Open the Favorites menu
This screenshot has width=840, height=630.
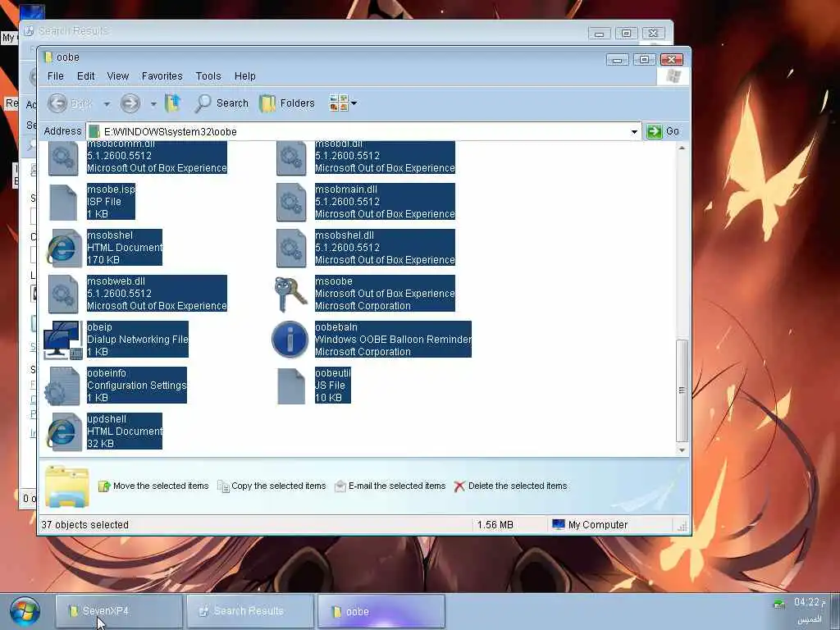point(162,76)
